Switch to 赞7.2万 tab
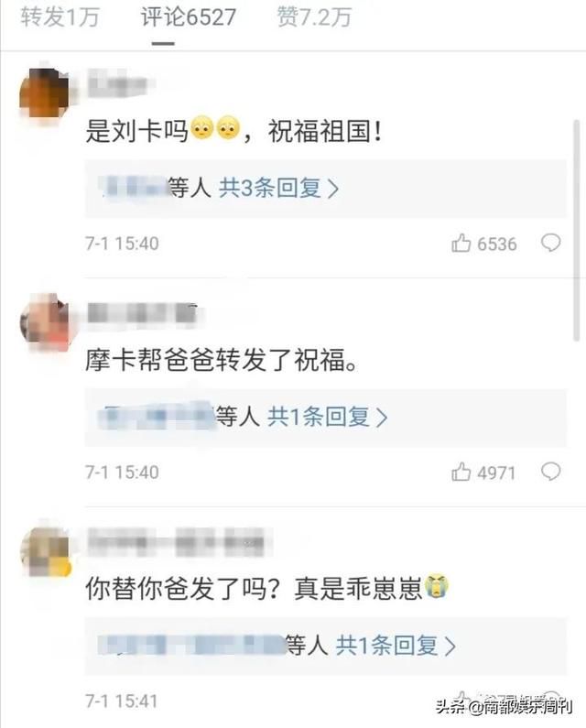Image resolution: width=586 pixels, height=728 pixels. [x=314, y=17]
